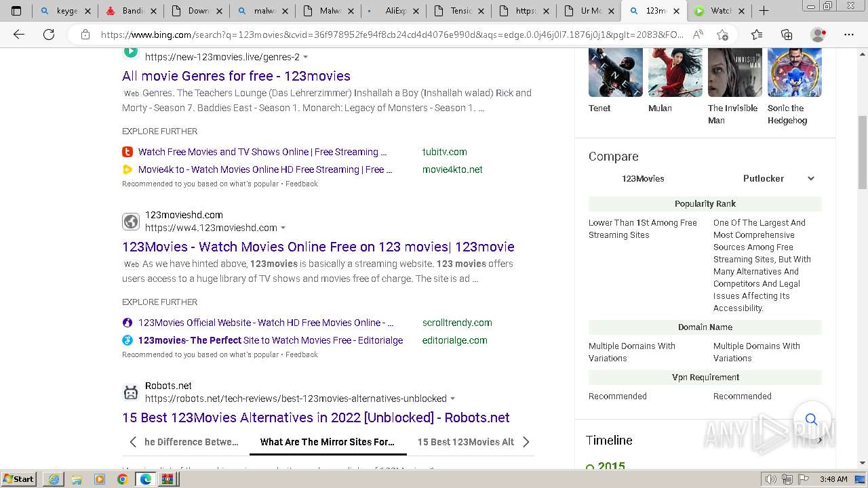Open the Sonic the Hedgehog thumbnail
Screen dimensions: 868x488
[795, 73]
